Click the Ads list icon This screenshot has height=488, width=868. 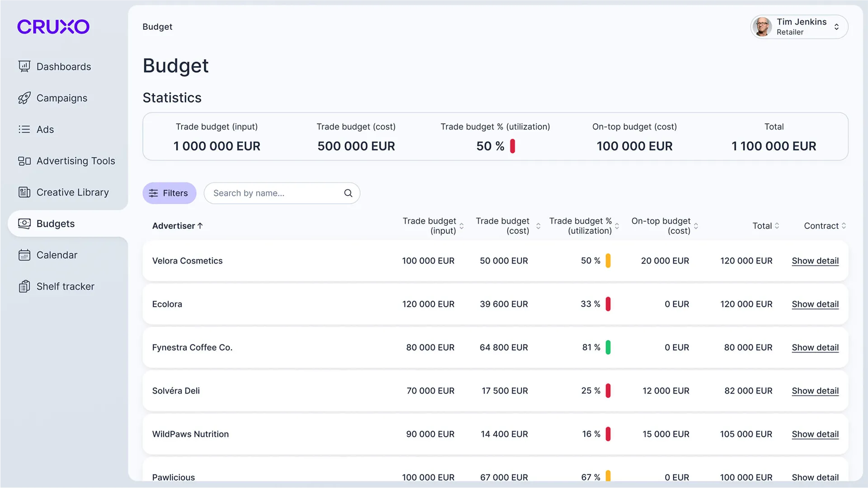click(24, 130)
